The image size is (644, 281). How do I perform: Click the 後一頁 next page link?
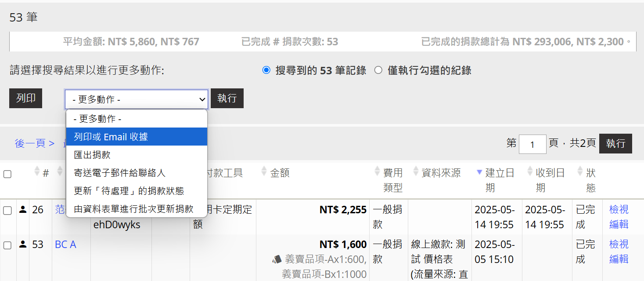tap(34, 143)
